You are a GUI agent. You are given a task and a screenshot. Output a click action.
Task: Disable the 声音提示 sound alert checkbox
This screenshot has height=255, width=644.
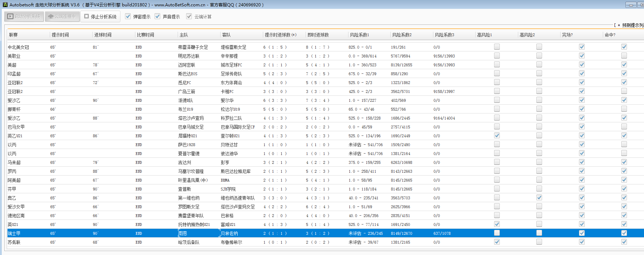158,16
